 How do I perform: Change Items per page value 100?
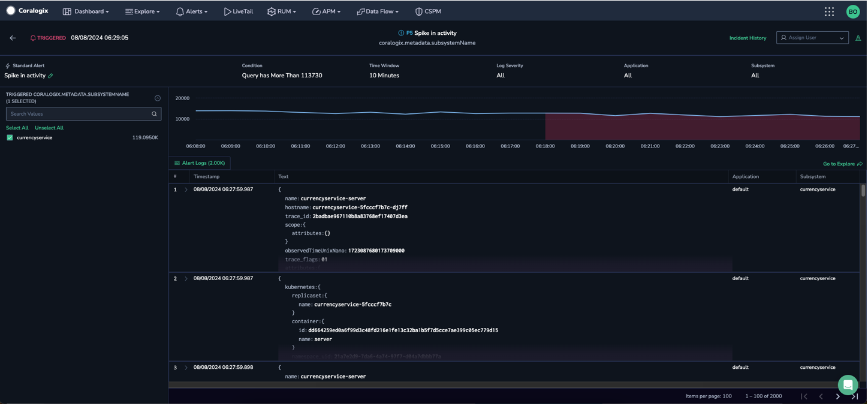point(727,396)
